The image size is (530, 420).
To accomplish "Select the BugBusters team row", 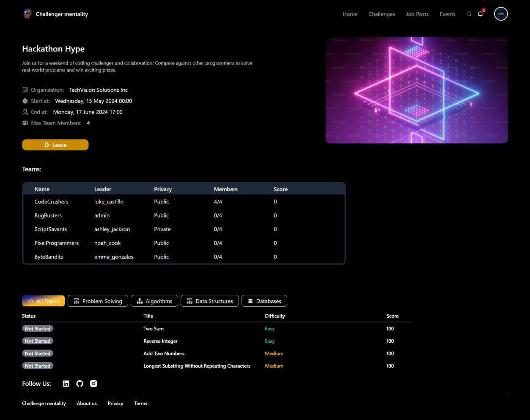I will pos(184,215).
